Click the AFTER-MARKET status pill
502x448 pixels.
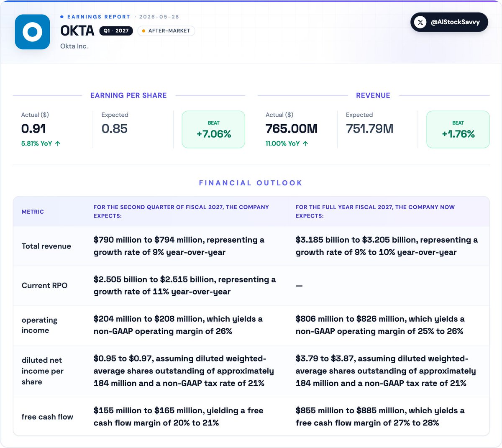click(x=166, y=31)
